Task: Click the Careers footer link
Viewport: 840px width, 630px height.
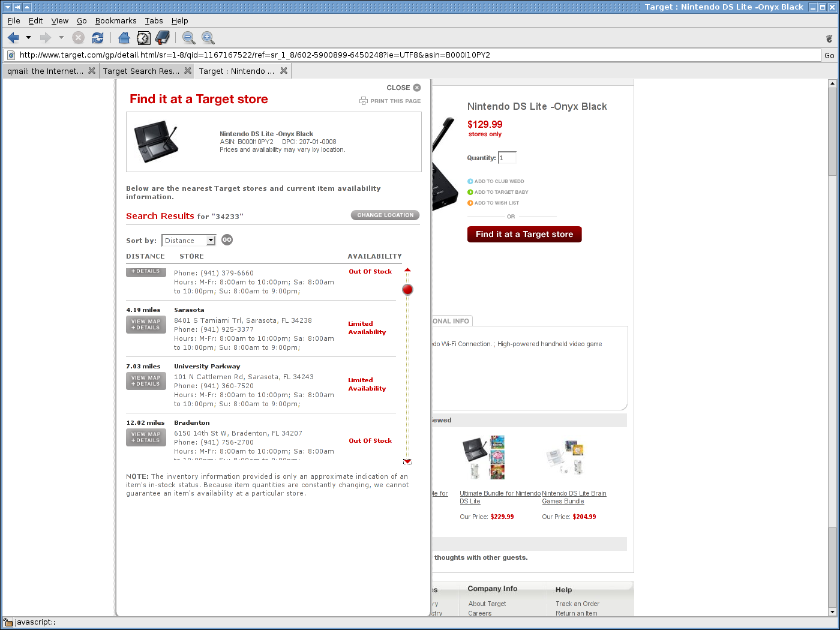Action: (480, 613)
